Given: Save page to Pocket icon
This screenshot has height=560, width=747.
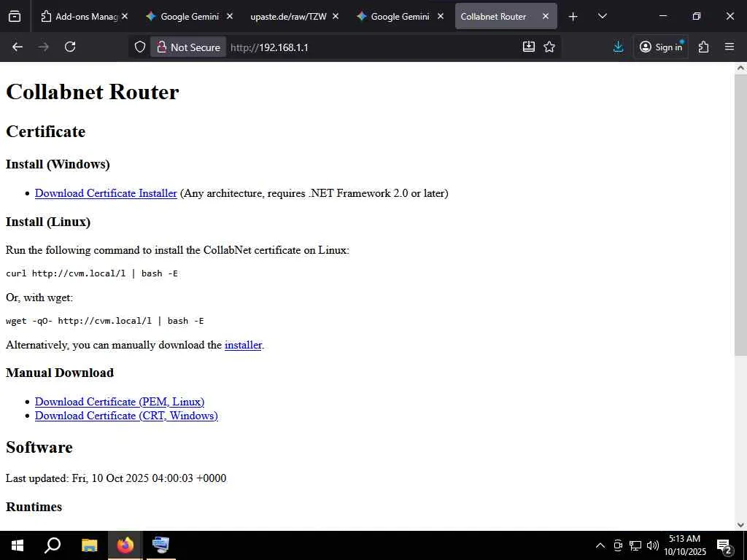Looking at the screenshot, I should click(x=529, y=47).
